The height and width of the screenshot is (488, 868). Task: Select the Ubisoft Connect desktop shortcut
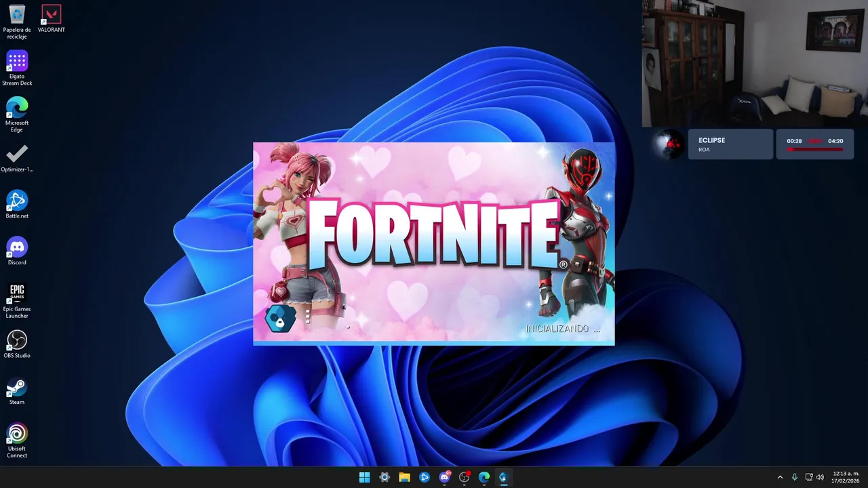point(17,441)
